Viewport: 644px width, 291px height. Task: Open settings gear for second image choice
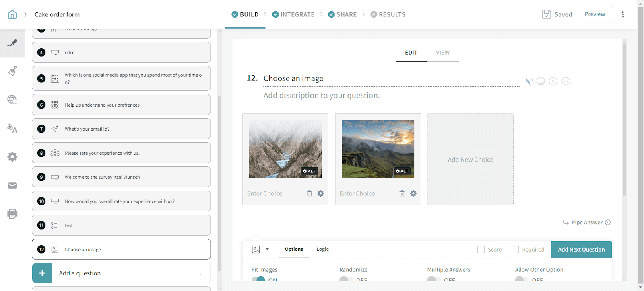point(413,193)
